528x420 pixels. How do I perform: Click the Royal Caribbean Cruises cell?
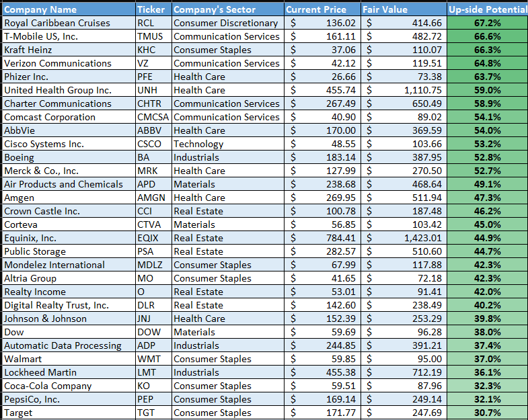[69, 23]
